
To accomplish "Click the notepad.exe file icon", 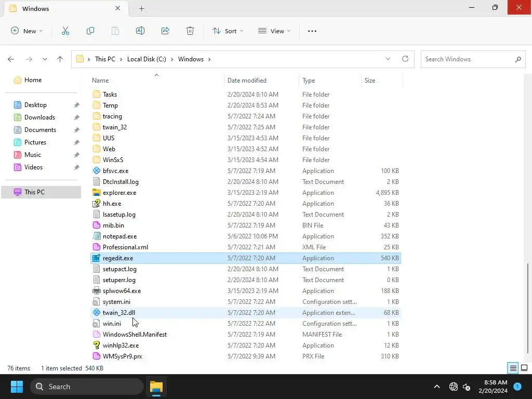I will (x=96, y=236).
